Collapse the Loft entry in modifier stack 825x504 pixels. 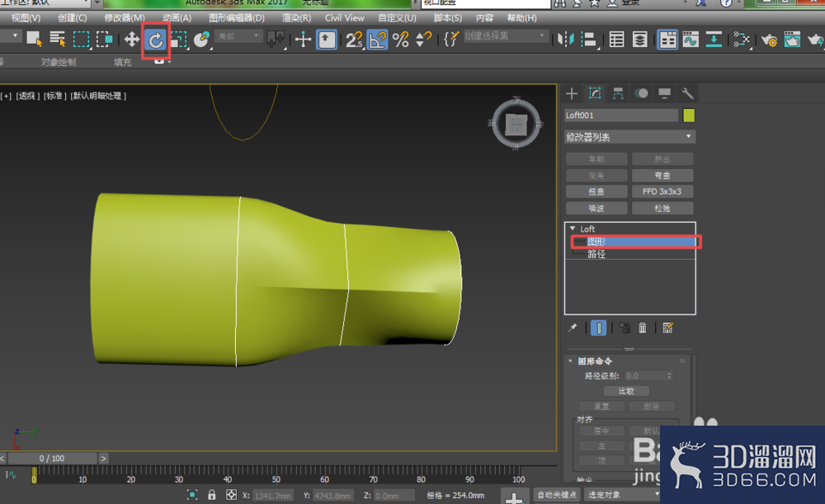point(573,228)
